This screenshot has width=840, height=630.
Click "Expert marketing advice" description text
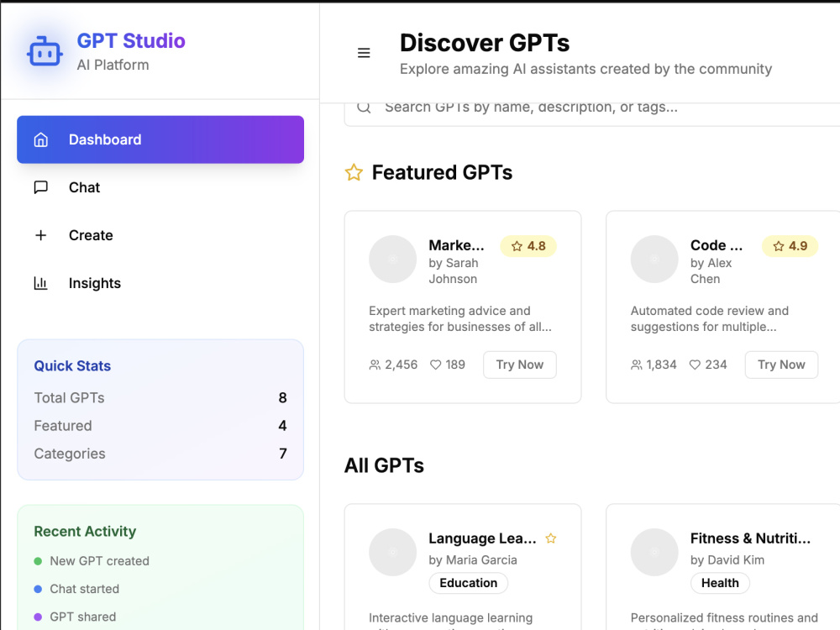coord(460,318)
